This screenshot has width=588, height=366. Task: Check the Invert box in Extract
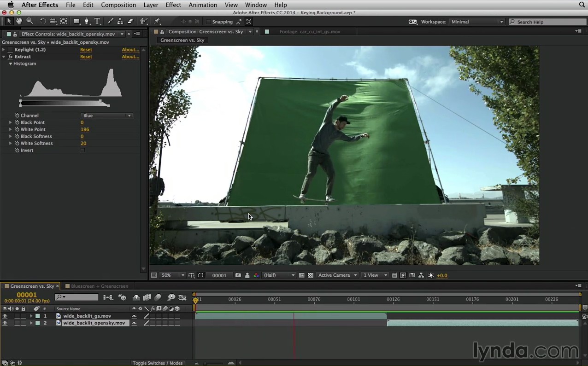pos(82,151)
